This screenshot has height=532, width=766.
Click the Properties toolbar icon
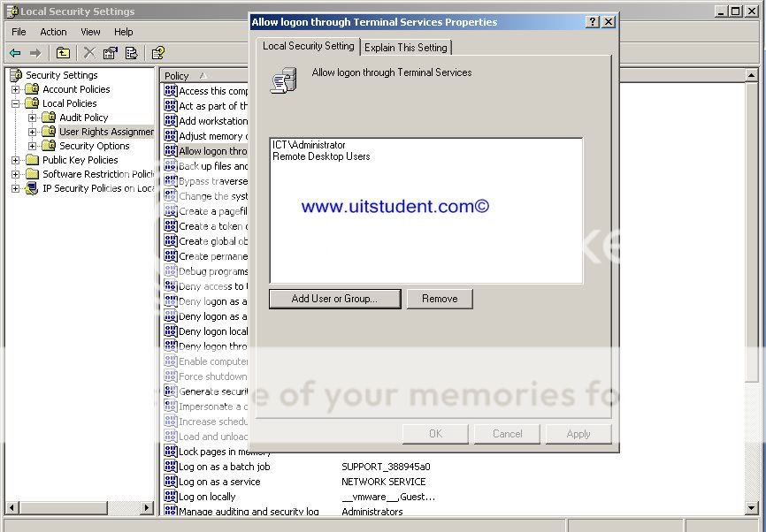point(111,53)
